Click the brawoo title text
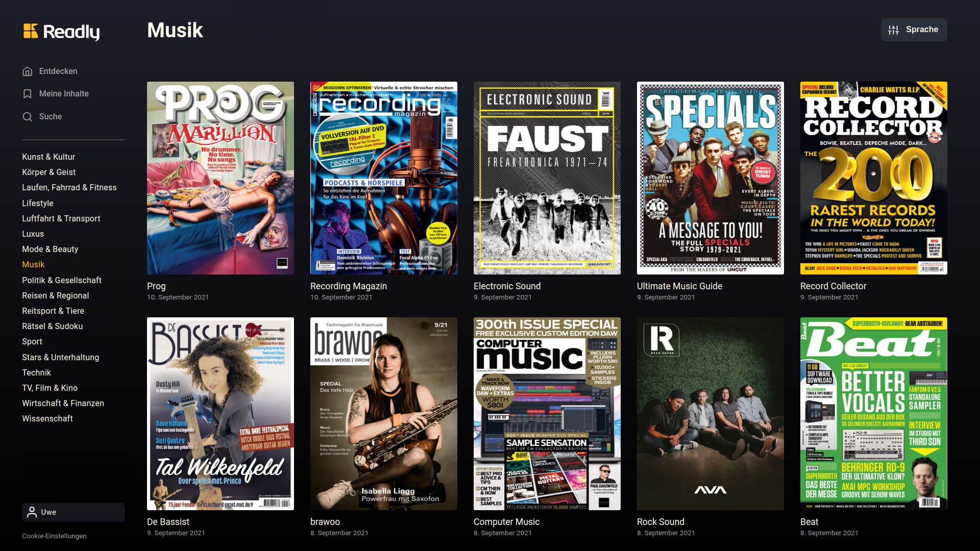Screen dimensions: 980x551 click(325, 522)
